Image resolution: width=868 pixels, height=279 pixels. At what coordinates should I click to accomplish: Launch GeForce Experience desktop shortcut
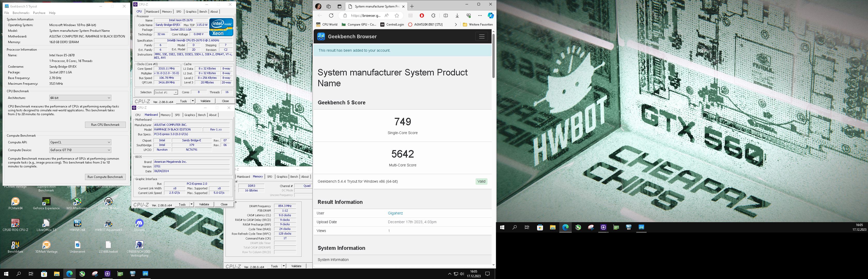click(x=46, y=203)
